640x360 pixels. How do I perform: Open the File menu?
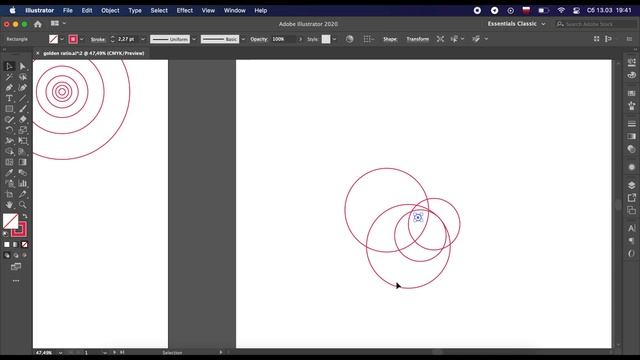pos(68,11)
